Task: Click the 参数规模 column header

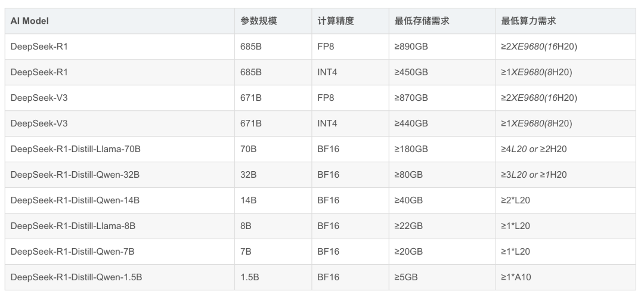Action: click(x=258, y=21)
